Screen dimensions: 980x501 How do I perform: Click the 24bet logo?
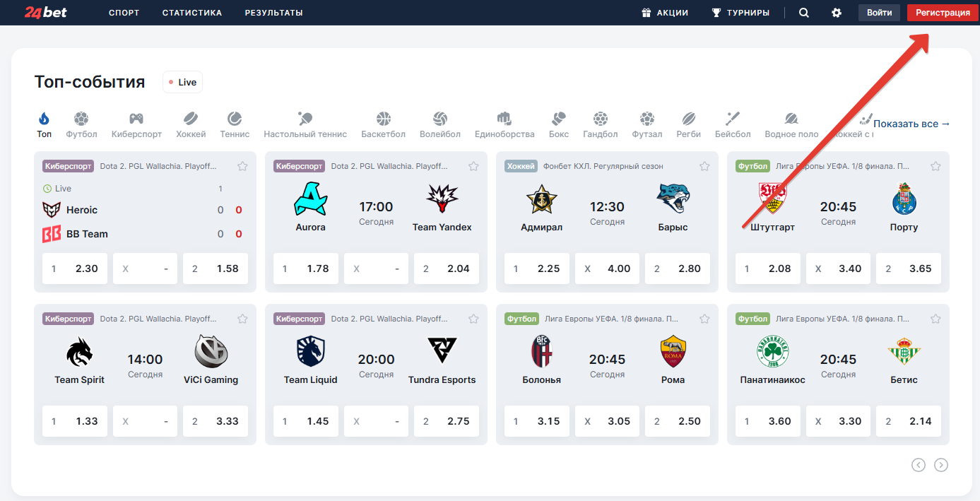pyautogui.click(x=46, y=13)
